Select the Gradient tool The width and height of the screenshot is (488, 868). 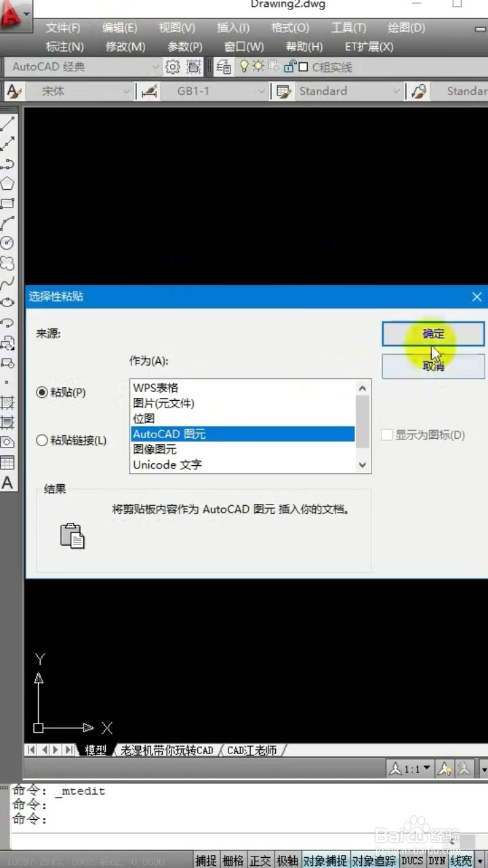(x=7, y=422)
